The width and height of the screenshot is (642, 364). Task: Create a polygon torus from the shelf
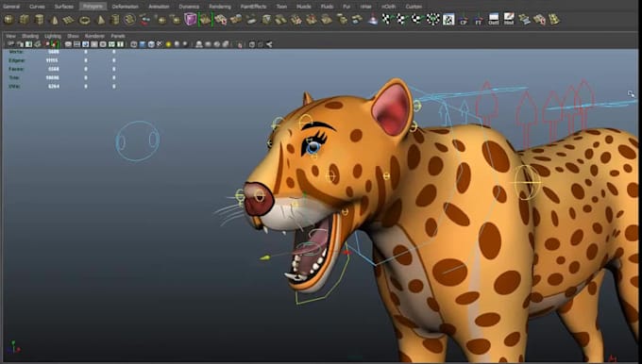tap(85, 20)
